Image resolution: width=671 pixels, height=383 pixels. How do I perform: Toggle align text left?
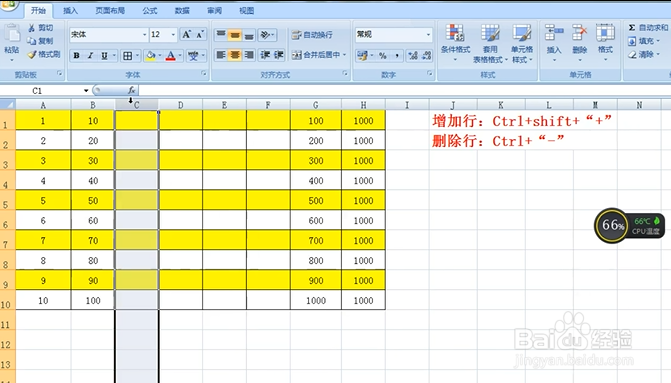[221, 55]
